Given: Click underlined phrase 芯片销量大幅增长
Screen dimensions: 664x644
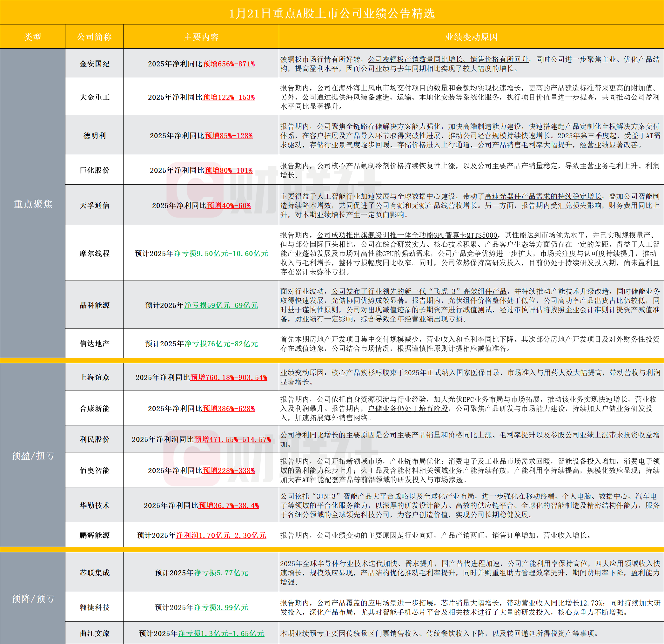Looking at the screenshot, I should [470, 603].
